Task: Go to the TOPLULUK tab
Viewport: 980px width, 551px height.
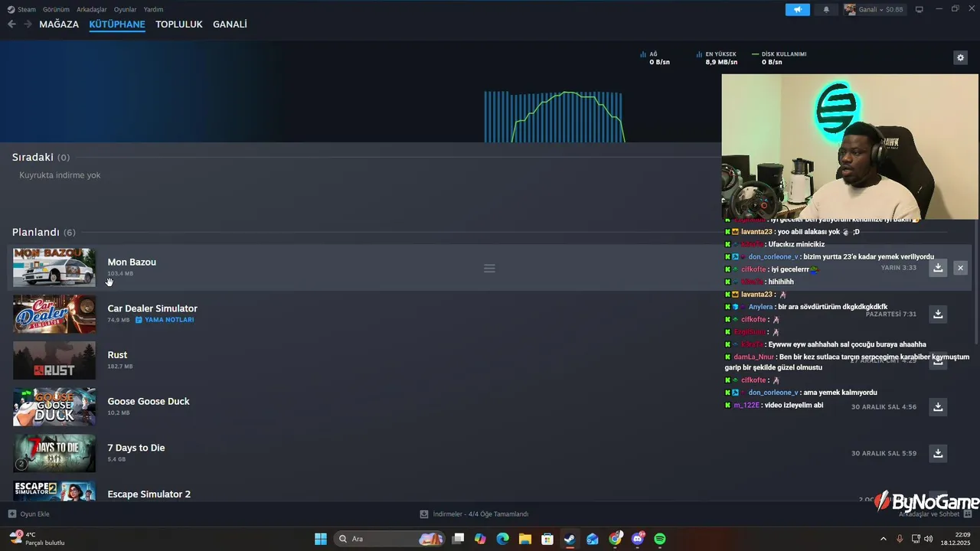Action: tap(179, 24)
